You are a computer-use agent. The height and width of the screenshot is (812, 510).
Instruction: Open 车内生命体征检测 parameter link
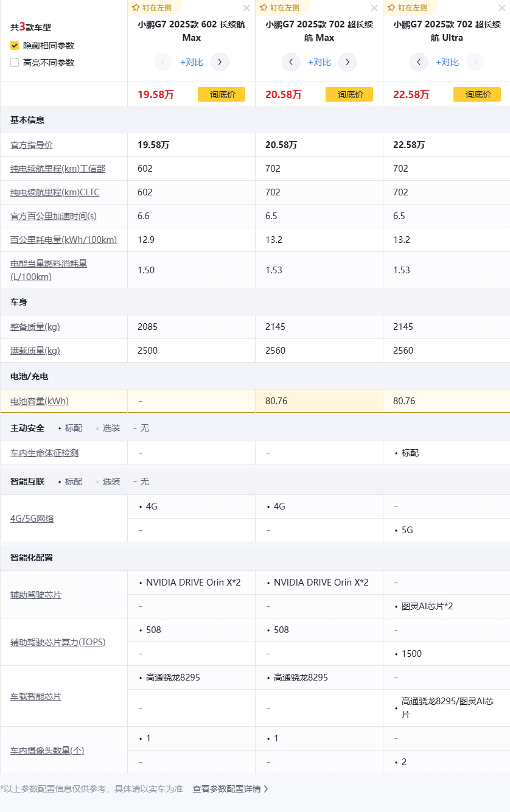(x=44, y=453)
